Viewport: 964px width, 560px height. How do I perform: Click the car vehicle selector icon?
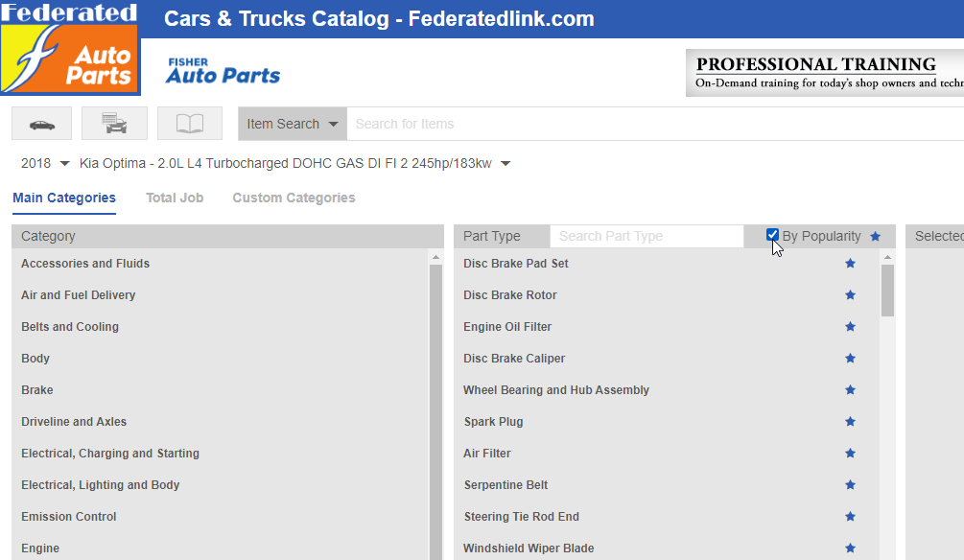(x=43, y=124)
